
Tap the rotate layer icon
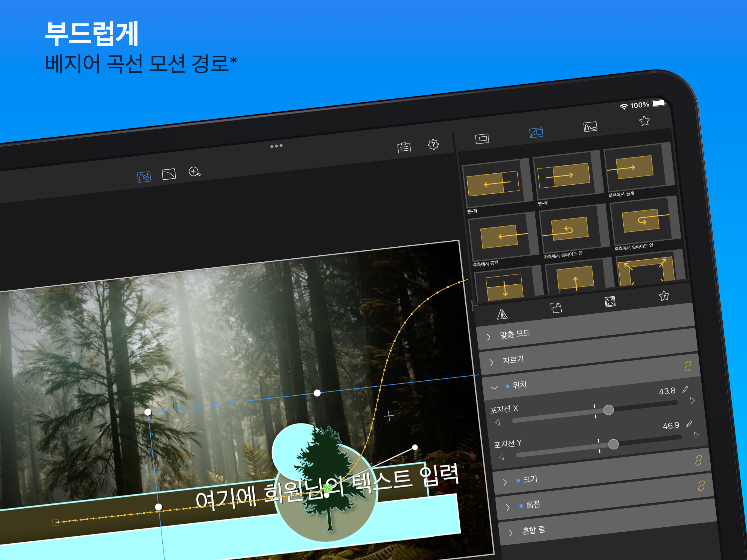click(x=556, y=308)
